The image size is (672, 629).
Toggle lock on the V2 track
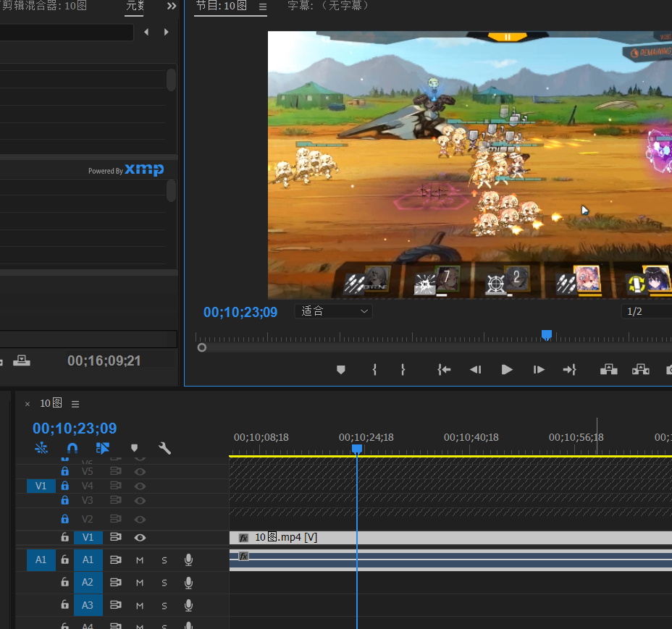(65, 519)
